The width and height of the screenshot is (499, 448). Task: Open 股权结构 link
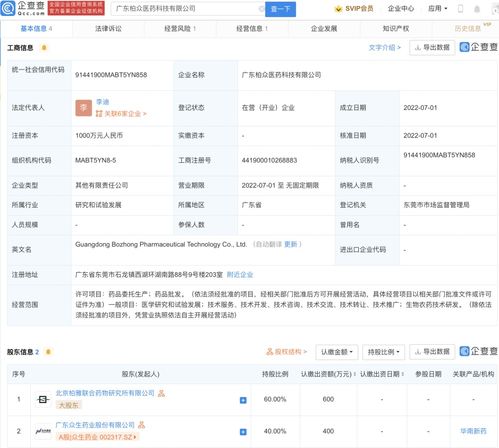[x=286, y=352]
